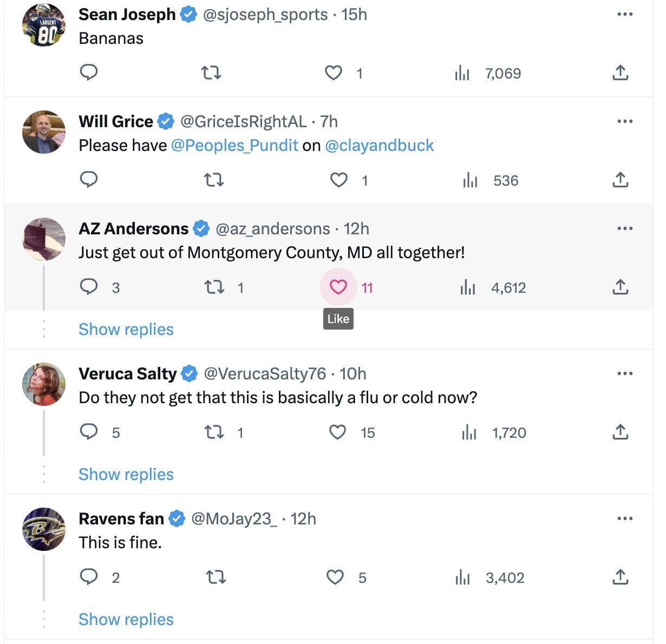
Task: Like the AZ Andersons tweet
Action: coord(338,287)
